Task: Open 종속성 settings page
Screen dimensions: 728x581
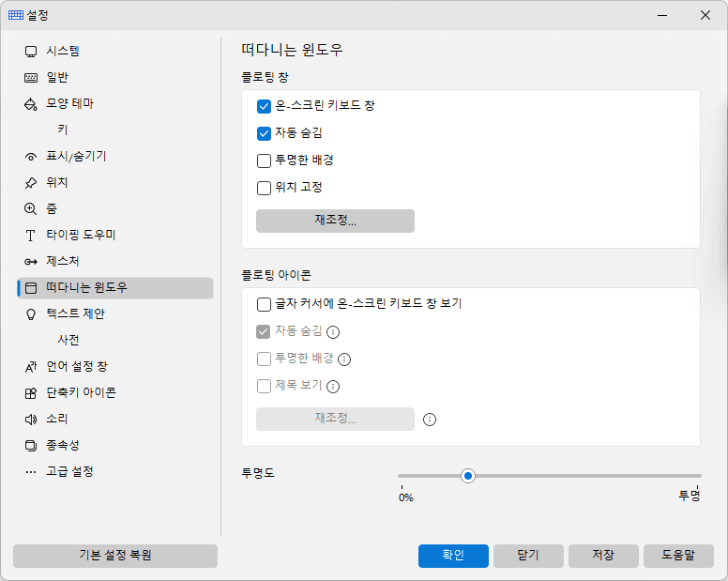Action: tap(115, 446)
